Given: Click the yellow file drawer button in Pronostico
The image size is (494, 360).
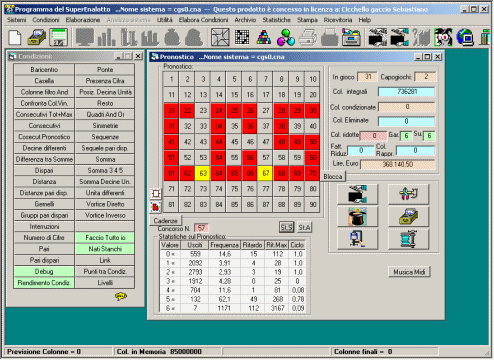Looking at the screenshot, I should pyautogui.click(x=408, y=217).
